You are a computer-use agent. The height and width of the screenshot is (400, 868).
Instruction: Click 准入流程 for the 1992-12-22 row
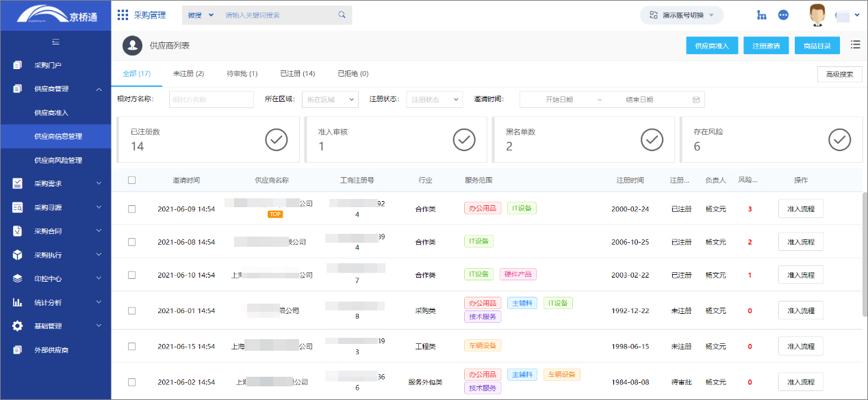coord(801,310)
